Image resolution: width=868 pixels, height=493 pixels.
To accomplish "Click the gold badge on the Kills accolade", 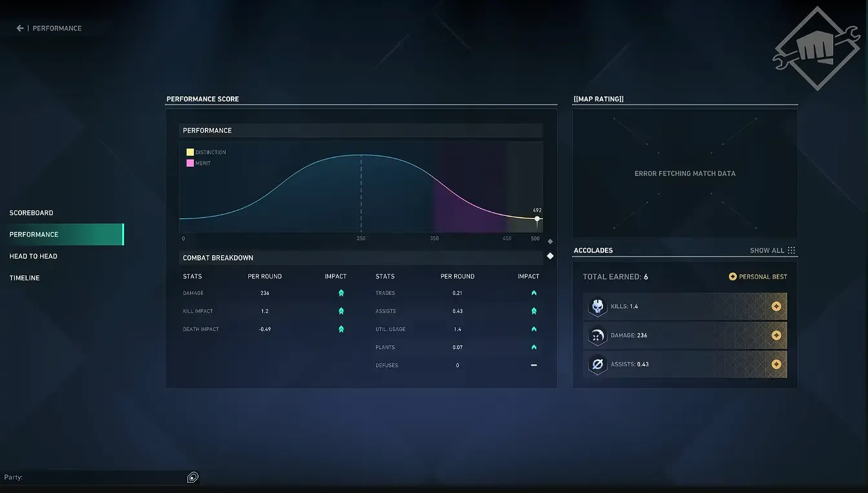I will click(x=776, y=307).
